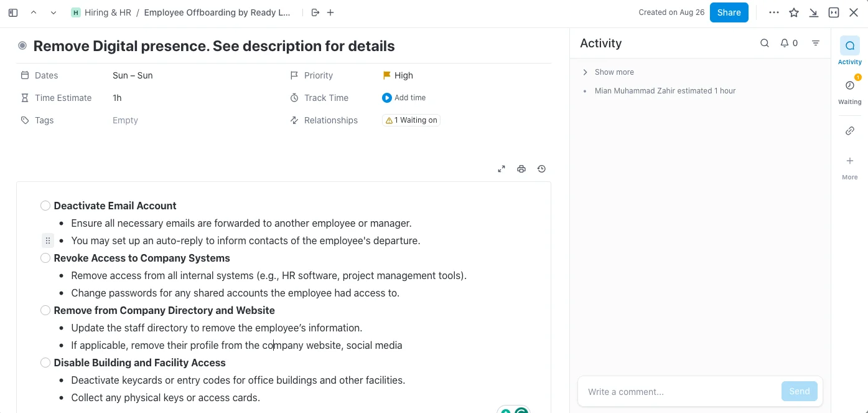Go to the previous task with up chevron
The width and height of the screenshot is (868, 413).
34,12
